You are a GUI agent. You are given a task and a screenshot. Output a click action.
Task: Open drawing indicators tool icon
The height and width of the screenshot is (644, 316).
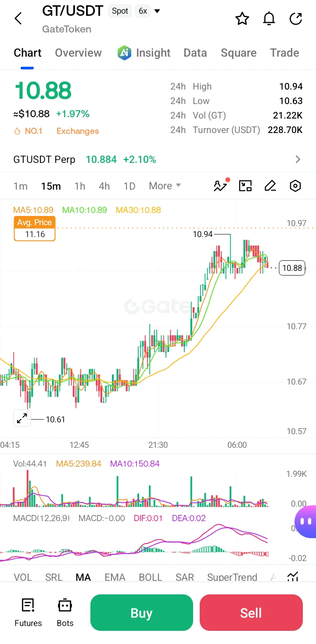[221, 185]
